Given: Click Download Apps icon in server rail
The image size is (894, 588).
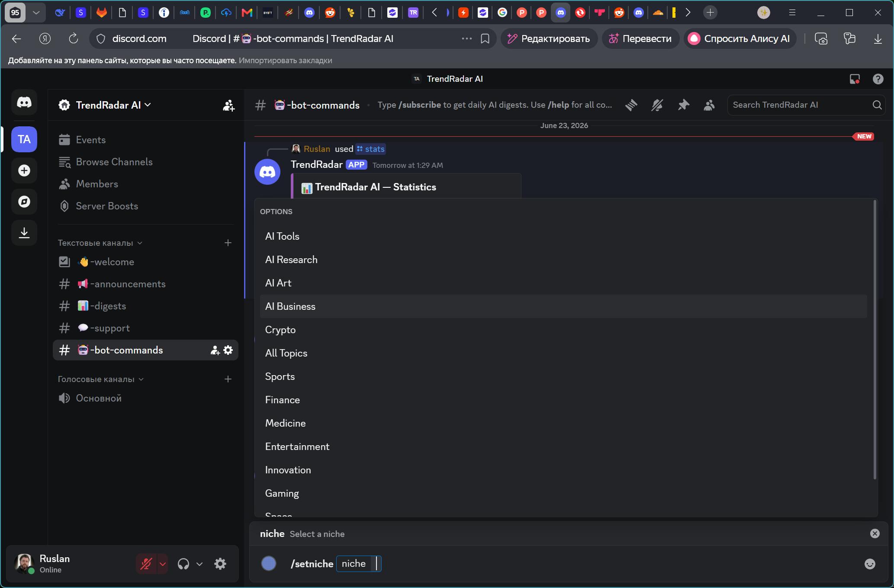Looking at the screenshot, I should click(24, 233).
